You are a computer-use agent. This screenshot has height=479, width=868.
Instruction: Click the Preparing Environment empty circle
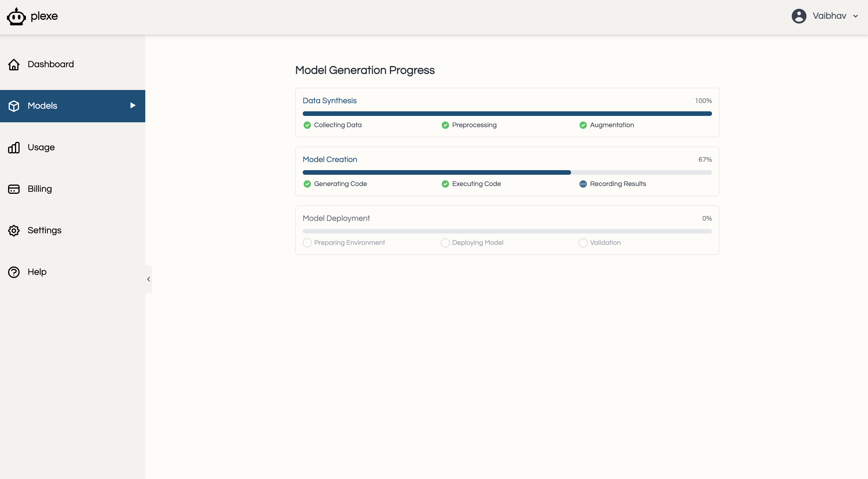(x=307, y=243)
